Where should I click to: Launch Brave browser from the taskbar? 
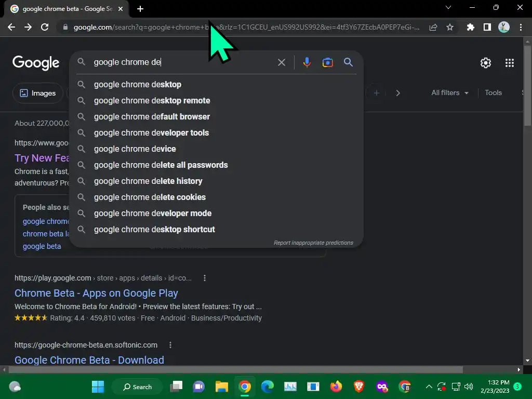359,387
